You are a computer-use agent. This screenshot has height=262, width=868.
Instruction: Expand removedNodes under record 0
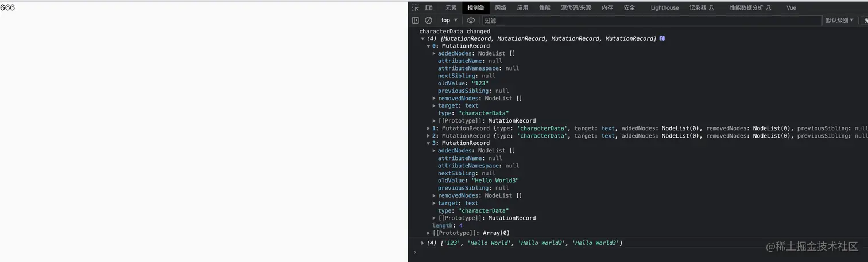pos(434,98)
